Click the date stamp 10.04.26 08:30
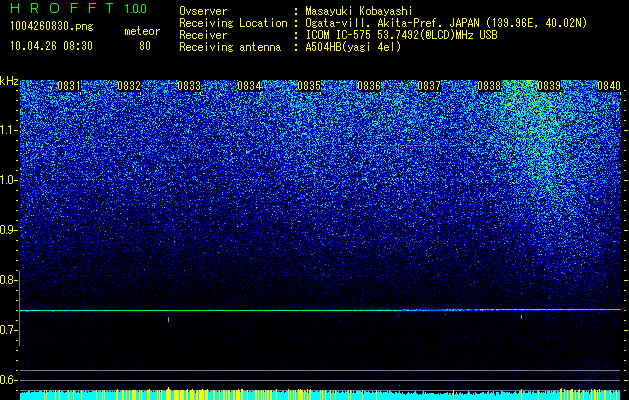 pyautogui.click(x=51, y=46)
